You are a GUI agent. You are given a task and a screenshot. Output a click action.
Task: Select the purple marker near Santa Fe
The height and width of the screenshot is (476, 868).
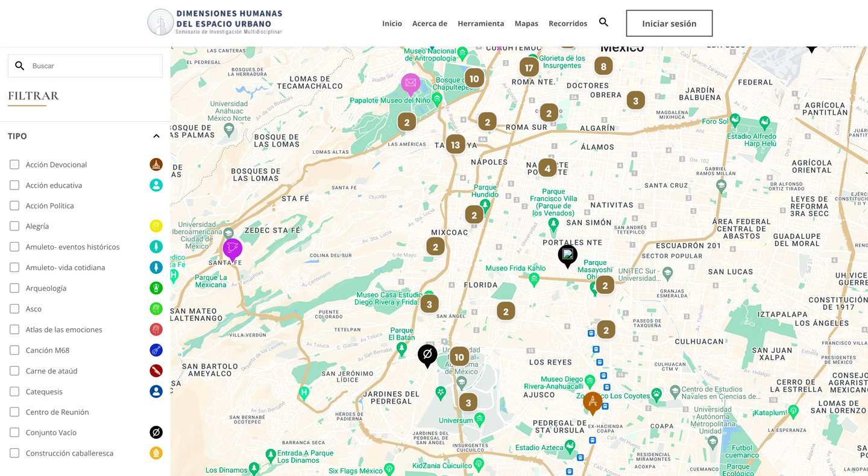[232, 248]
